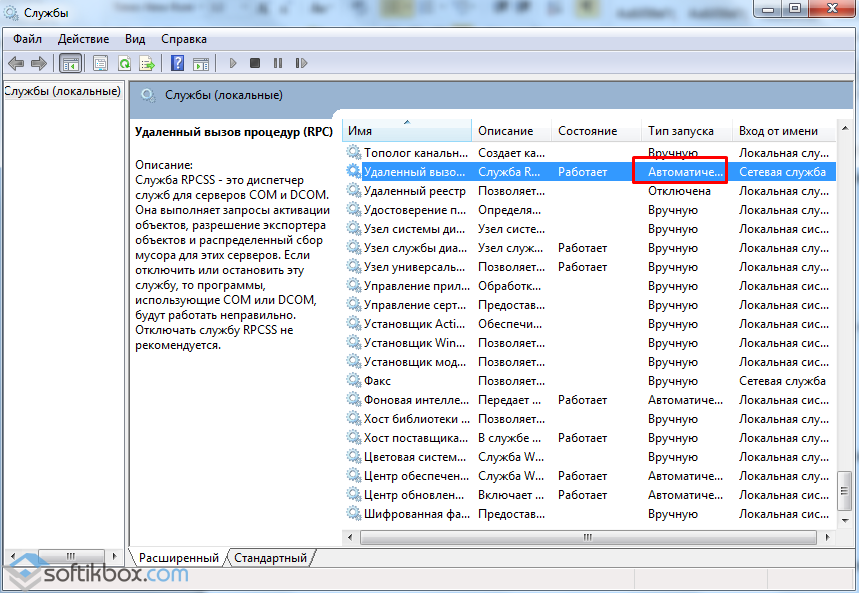
Task: Toggle the console tree pane button
Action: coord(71,63)
